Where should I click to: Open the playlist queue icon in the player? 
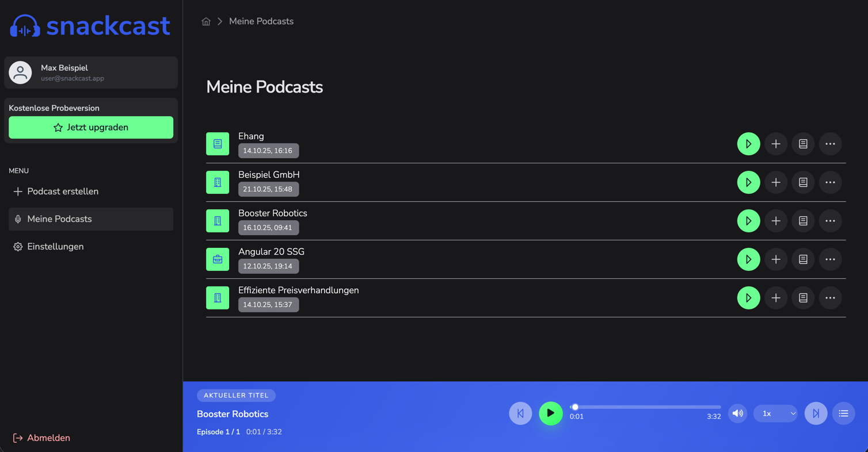coord(844,413)
